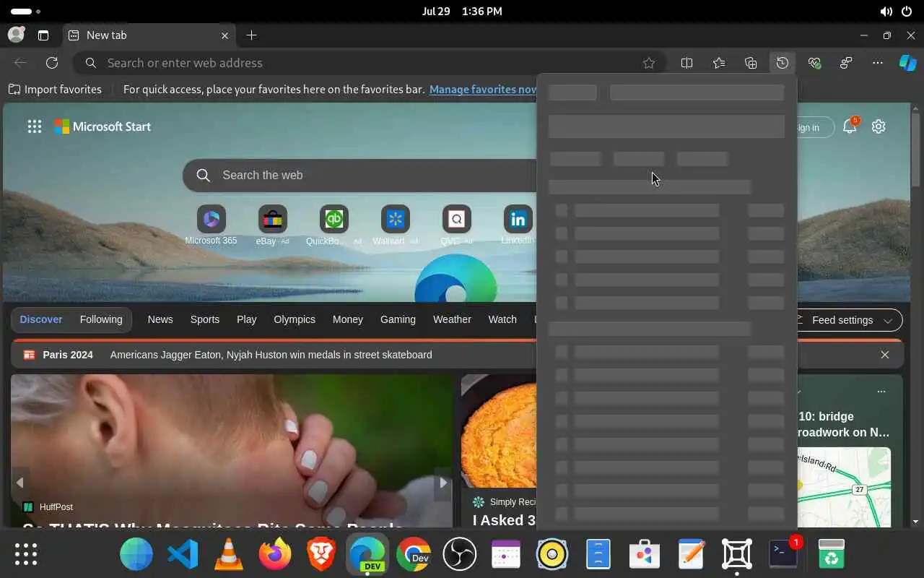Dismiss the Paris 2024 banner

(885, 355)
